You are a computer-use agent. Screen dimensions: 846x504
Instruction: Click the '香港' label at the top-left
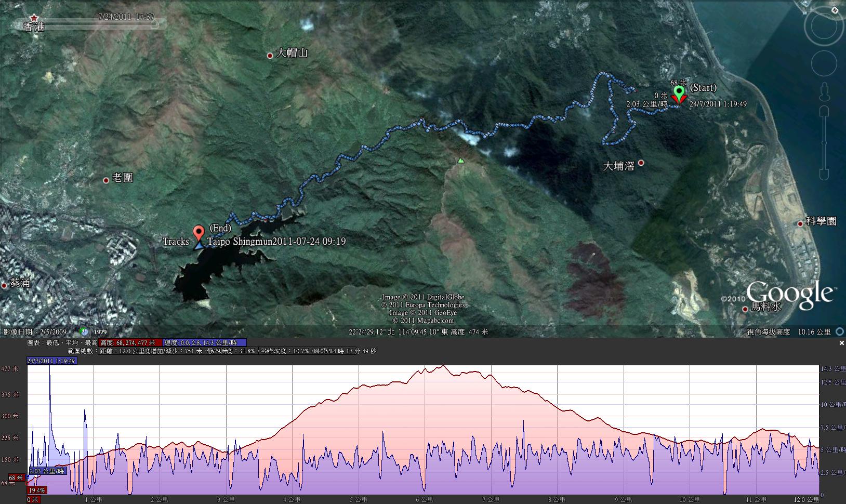click(34, 28)
